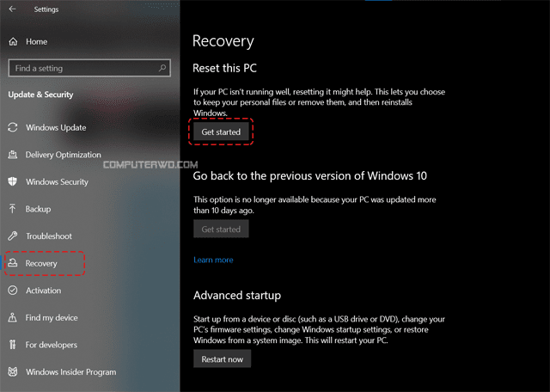Open the Troubleshoot page
Image resolution: width=550 pixels, height=392 pixels.
click(x=49, y=236)
